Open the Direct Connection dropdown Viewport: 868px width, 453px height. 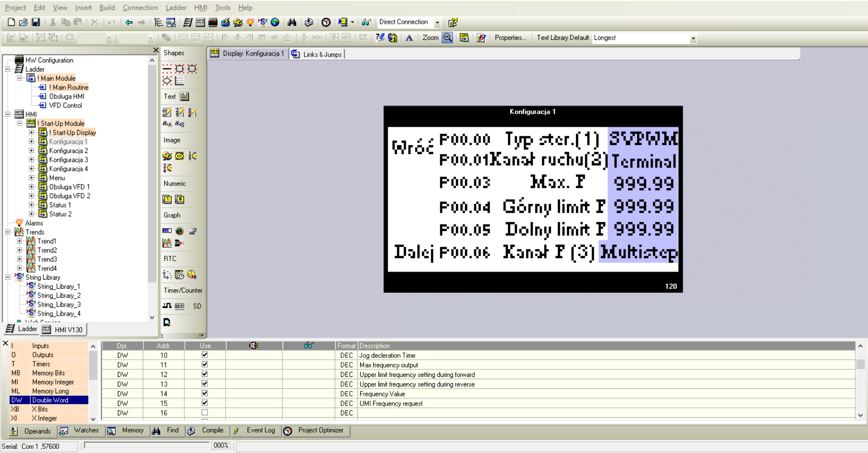tap(437, 23)
